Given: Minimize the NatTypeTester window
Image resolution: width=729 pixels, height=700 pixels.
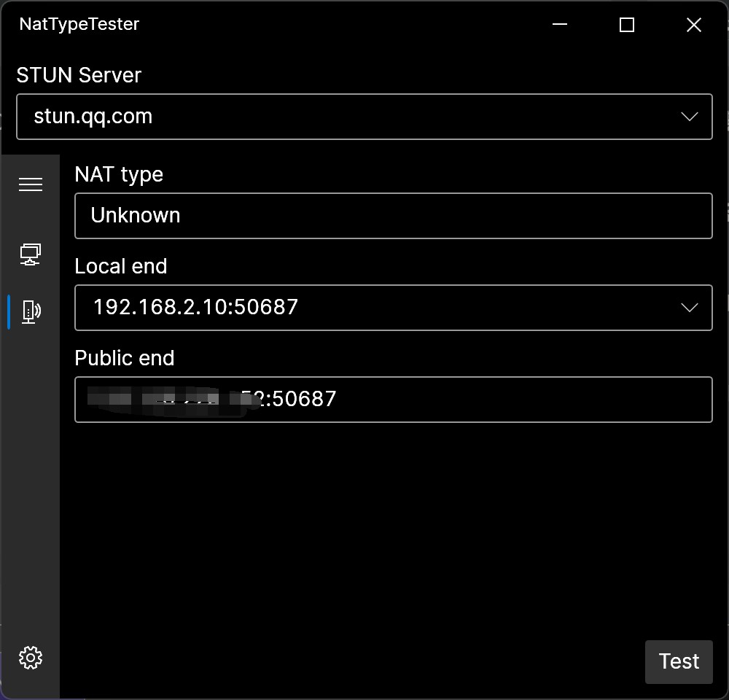Looking at the screenshot, I should tap(559, 24).
